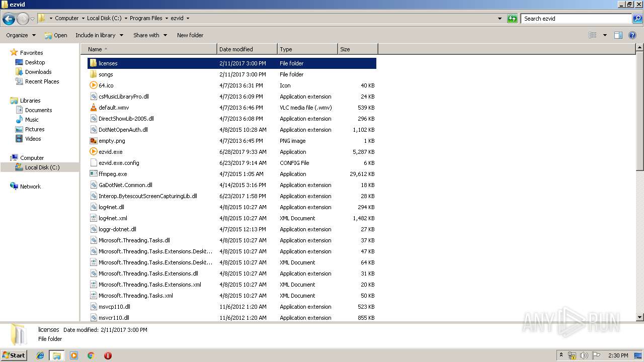Image resolution: width=644 pixels, height=362 pixels.
Task: Click the taskbar clock showing 2:30 PM
Action: (x=618, y=355)
